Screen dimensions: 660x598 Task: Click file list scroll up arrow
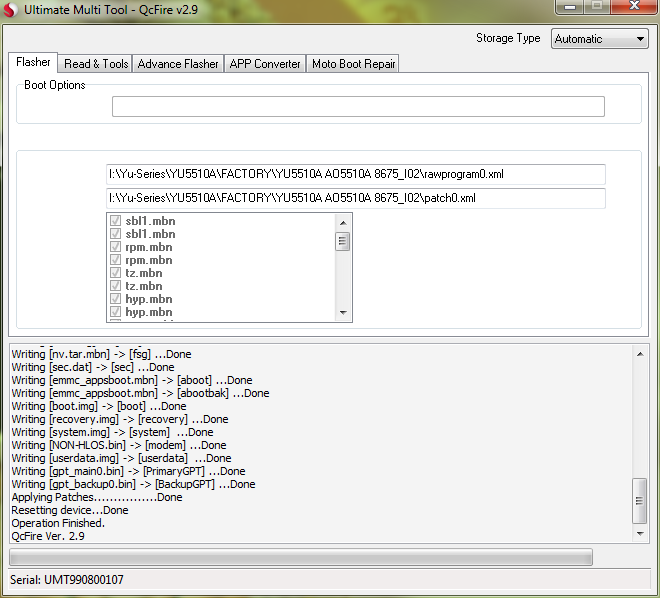pyautogui.click(x=343, y=223)
